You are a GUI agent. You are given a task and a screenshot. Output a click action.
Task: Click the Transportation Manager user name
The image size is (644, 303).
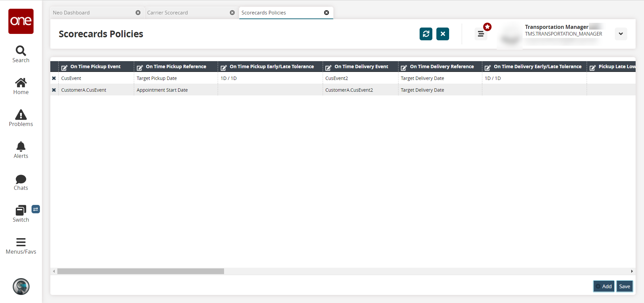point(556,27)
